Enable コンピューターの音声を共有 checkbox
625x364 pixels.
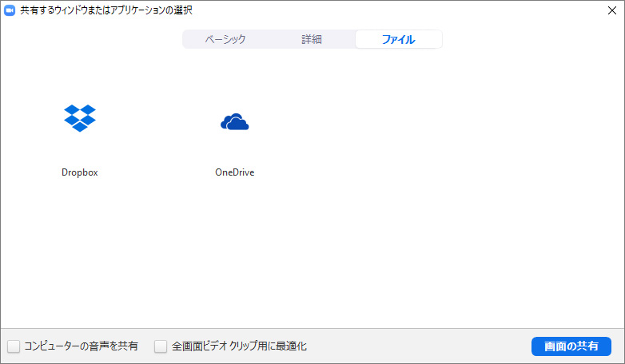click(x=14, y=346)
